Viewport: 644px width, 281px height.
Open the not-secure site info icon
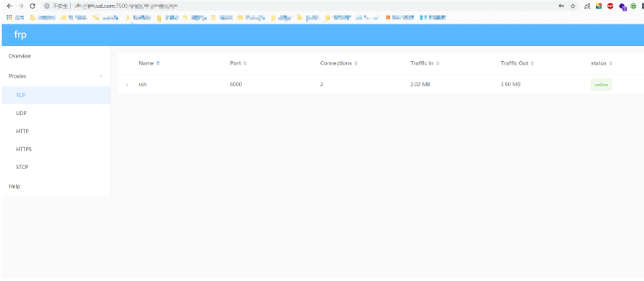click(47, 6)
